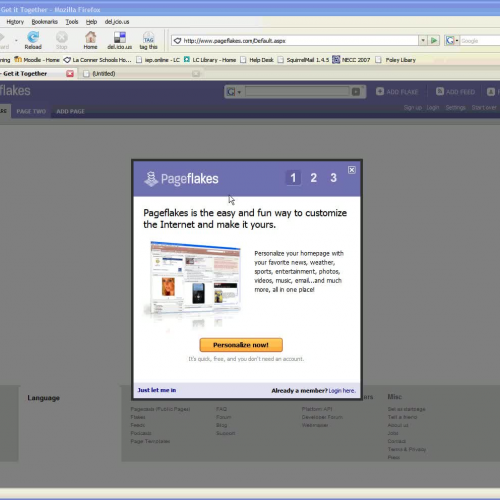Open the About us footer link
This screenshot has height=500, width=500.
tap(398, 425)
